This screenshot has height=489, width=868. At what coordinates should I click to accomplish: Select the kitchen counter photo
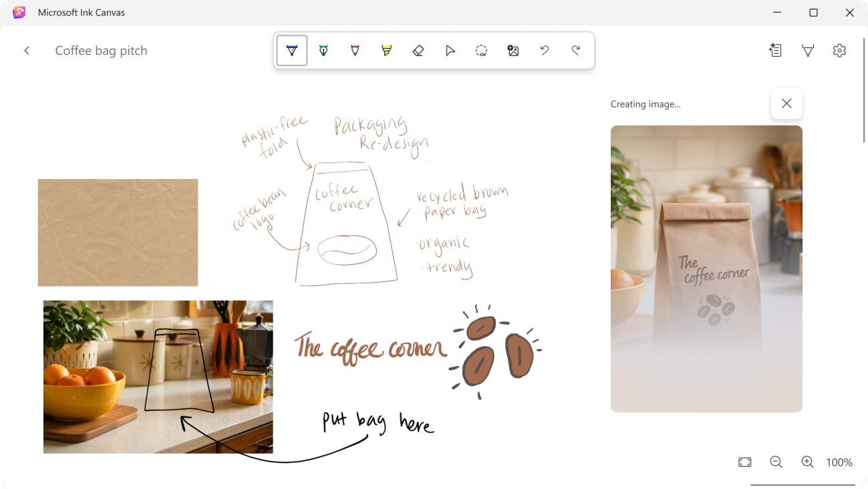coord(158,377)
